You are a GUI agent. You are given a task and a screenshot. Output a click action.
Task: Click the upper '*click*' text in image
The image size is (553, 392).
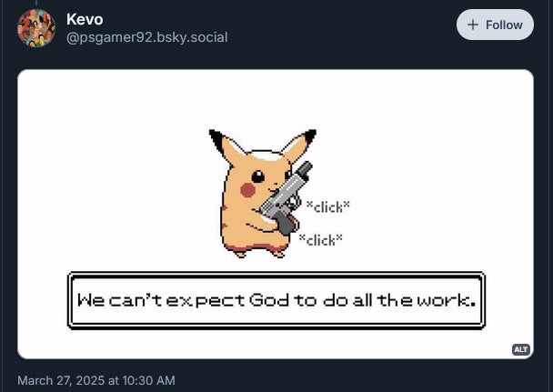click(x=328, y=206)
